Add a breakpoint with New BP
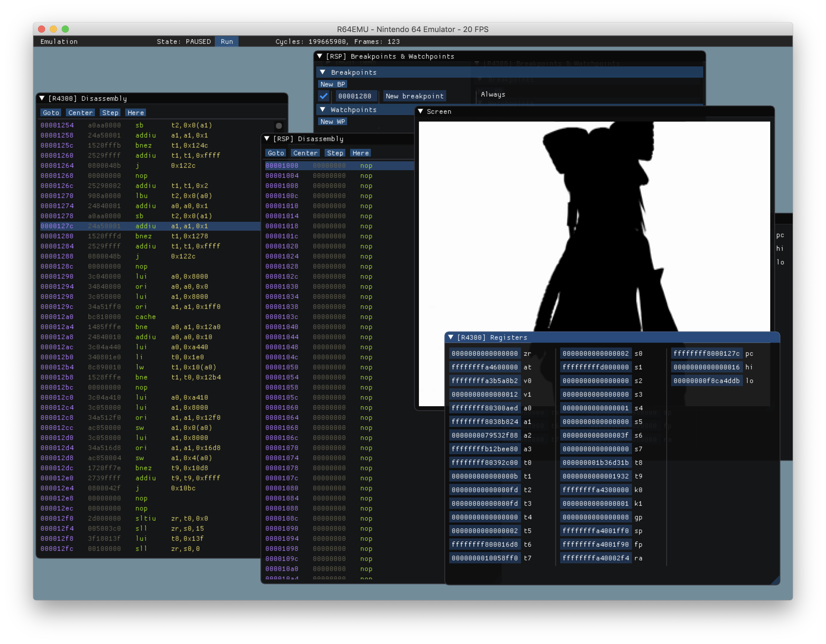826x644 pixels. click(332, 84)
